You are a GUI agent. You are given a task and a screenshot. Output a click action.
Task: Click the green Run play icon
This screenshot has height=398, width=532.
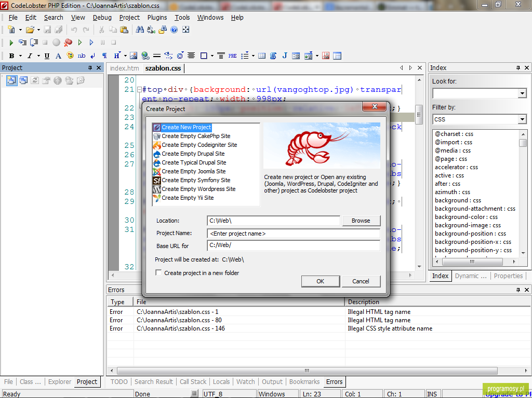tap(11, 43)
